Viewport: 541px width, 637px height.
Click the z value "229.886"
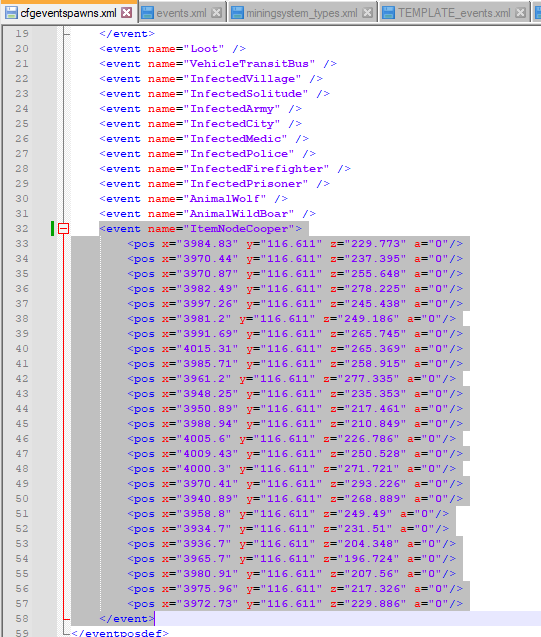click(376, 604)
